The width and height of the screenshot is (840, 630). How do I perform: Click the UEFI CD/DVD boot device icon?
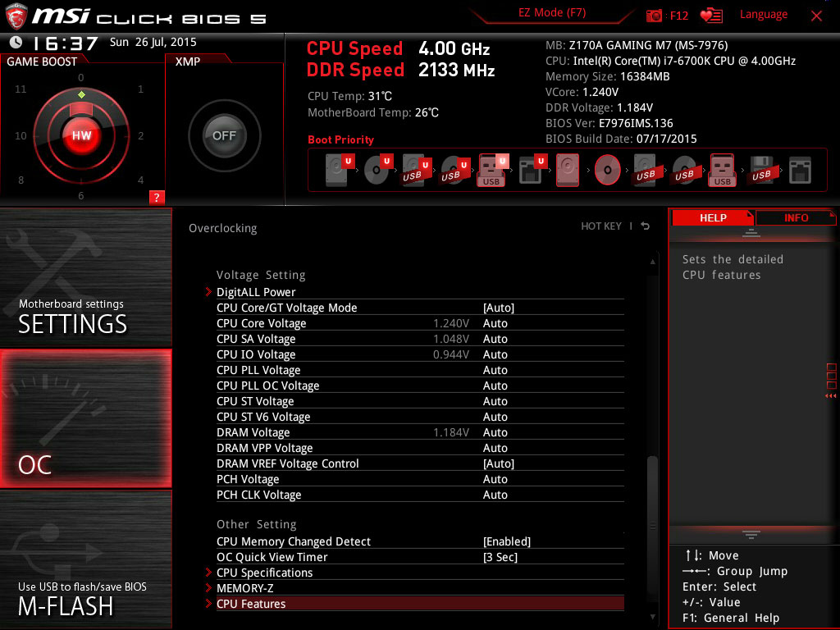pos(378,171)
